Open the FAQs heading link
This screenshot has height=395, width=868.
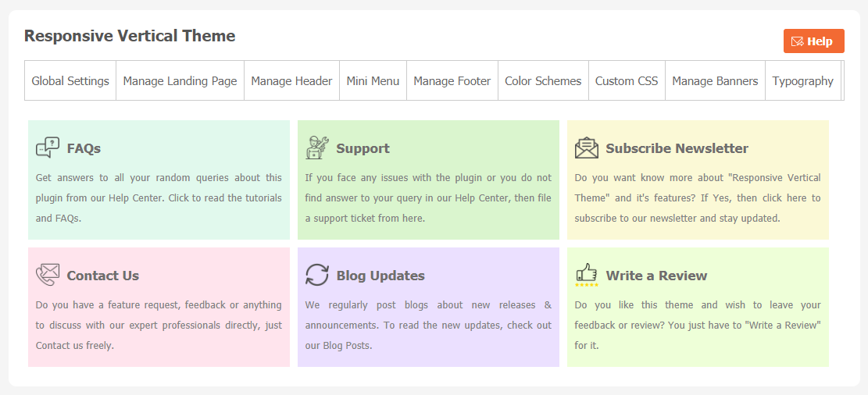tap(84, 148)
